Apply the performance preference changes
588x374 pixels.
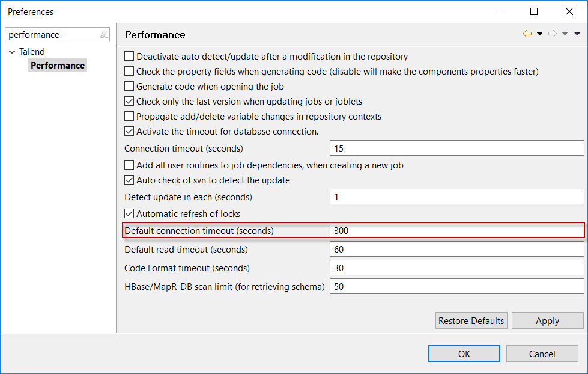click(x=547, y=320)
